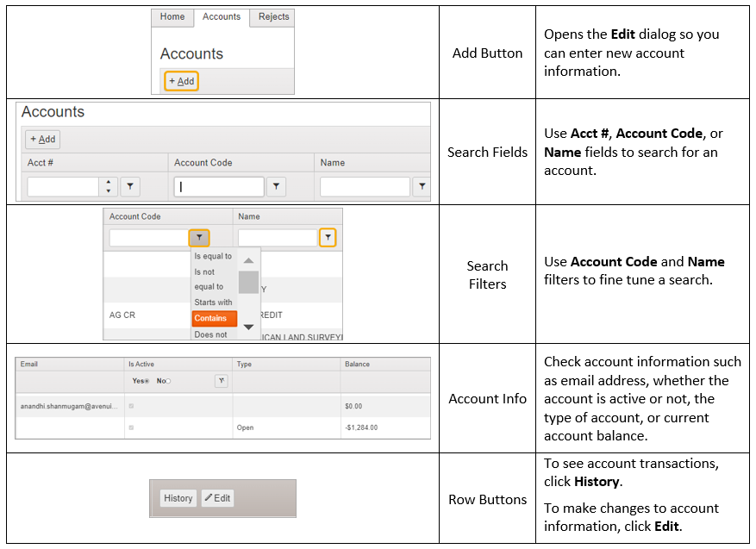Open the Acct # filter funnel icon
The image size is (756, 549).
click(129, 186)
